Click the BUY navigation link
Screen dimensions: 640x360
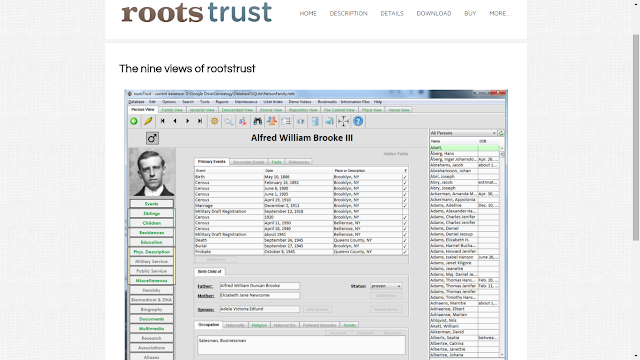pyautogui.click(x=470, y=13)
